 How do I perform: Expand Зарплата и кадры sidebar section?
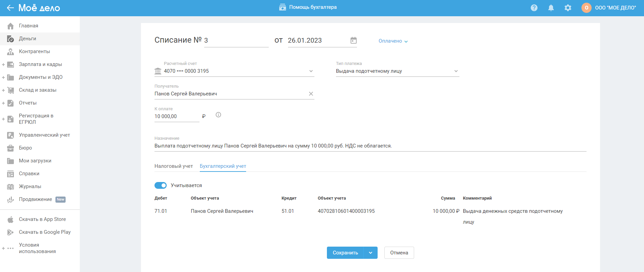[3, 64]
